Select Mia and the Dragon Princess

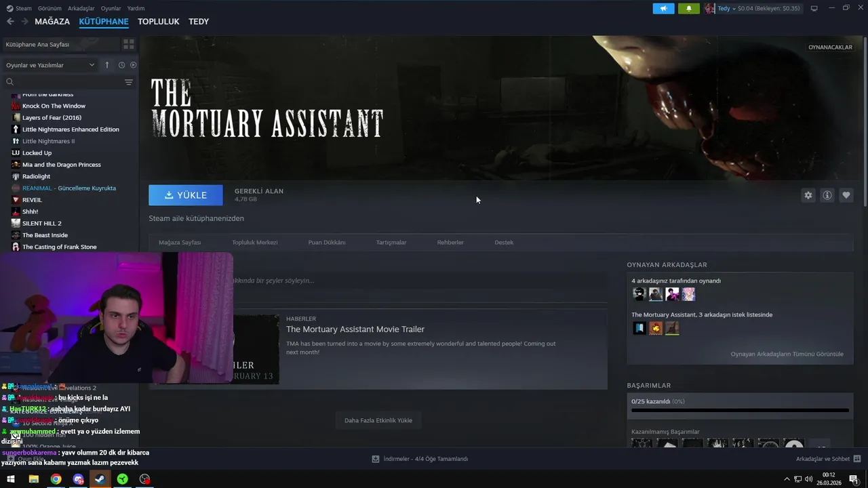coord(61,165)
